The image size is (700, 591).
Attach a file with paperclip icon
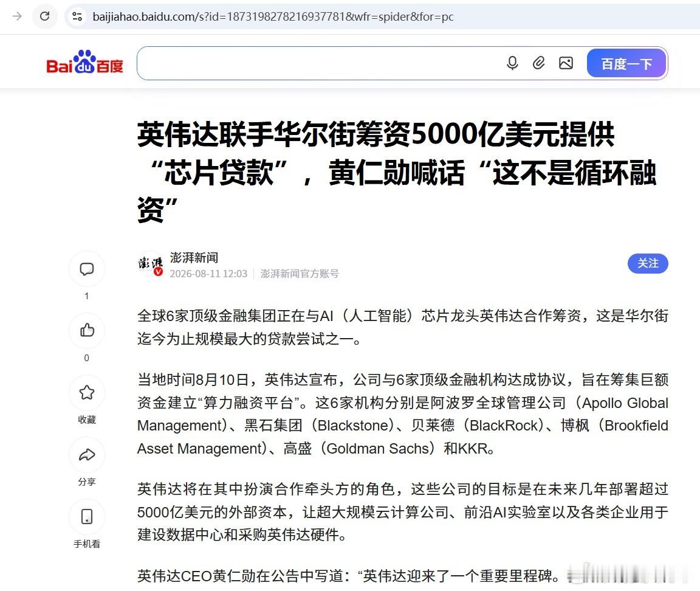coord(539,63)
